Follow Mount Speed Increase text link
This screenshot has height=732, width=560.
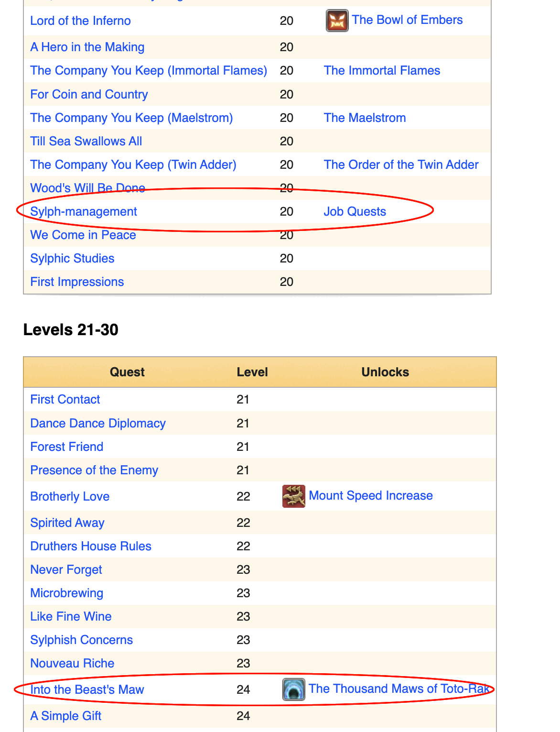[371, 495]
